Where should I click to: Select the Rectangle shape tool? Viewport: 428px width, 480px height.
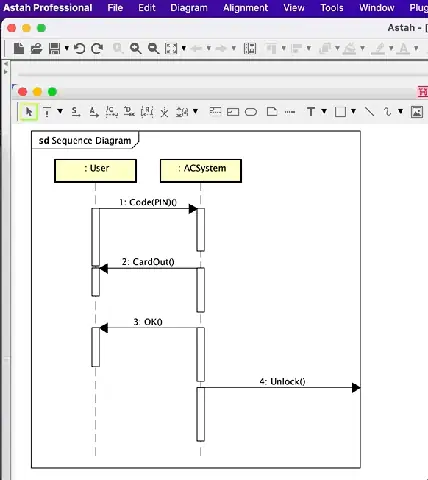[x=340, y=112]
